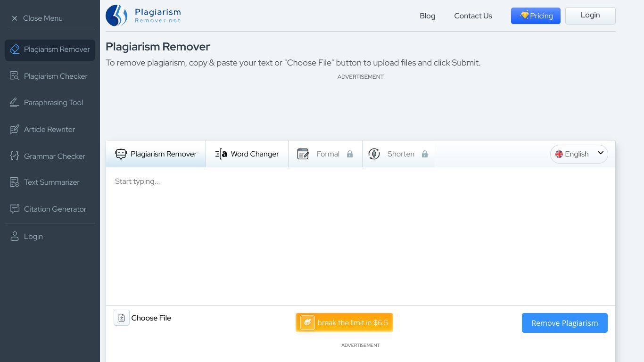The width and height of the screenshot is (644, 362).
Task: Click the Grammar Checker braces icon
Action: coord(15,156)
